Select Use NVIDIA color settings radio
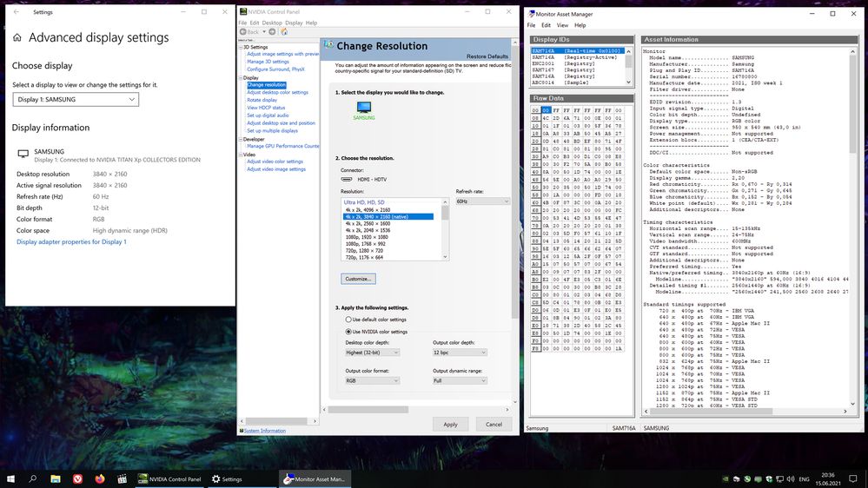Viewport: 868px width, 488px height. click(348, 332)
